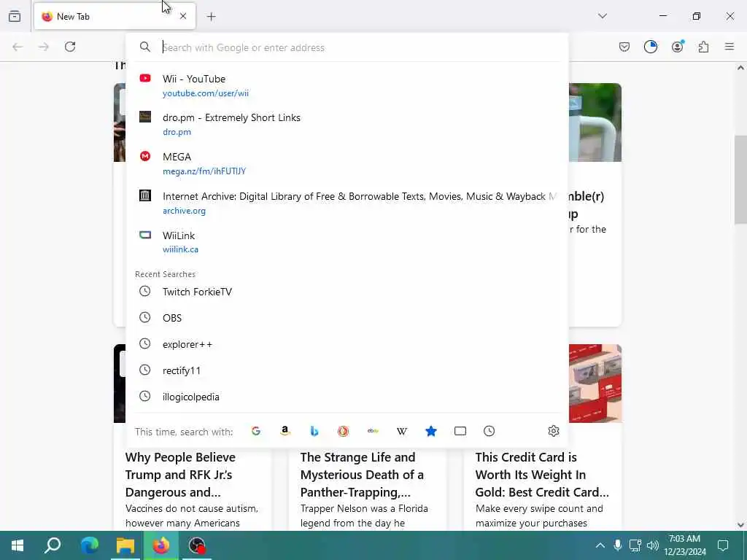Open the MEGA suggestion

tap(347, 163)
